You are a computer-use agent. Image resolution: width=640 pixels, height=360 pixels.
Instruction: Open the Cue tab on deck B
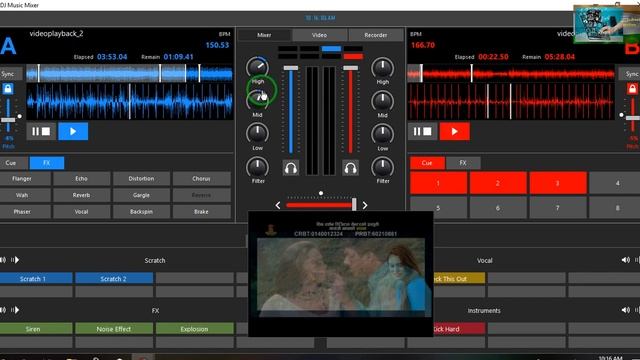[427, 163]
